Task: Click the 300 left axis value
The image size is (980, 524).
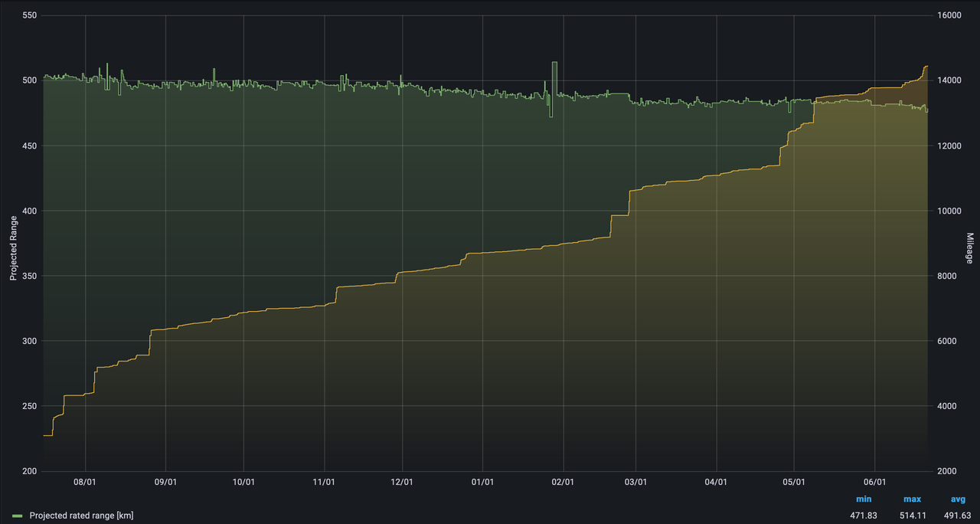Action: coord(31,341)
